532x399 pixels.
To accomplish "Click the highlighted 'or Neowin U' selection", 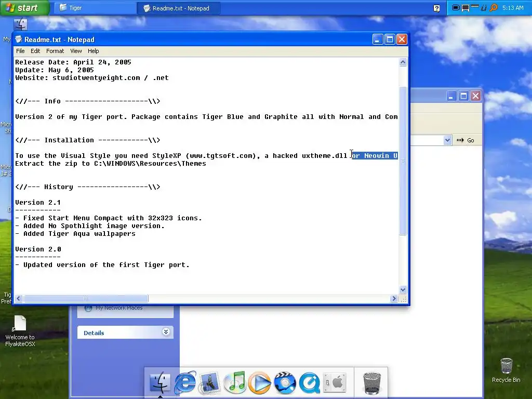I will (x=375, y=156).
